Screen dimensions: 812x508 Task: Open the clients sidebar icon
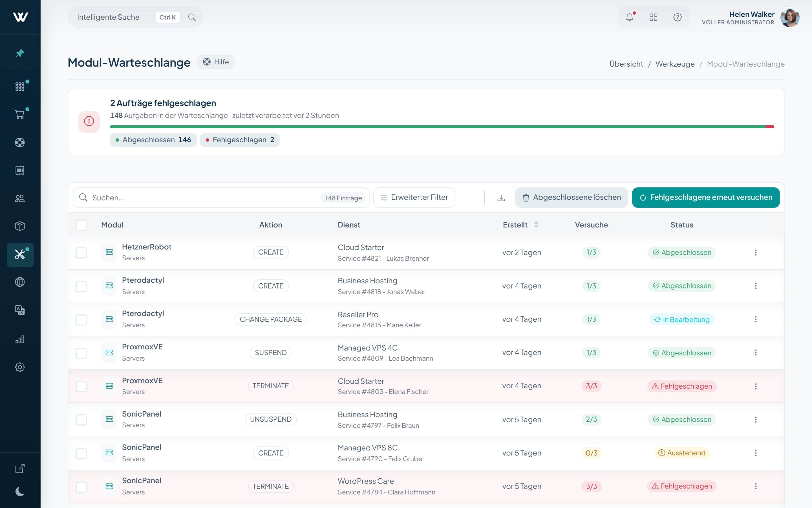[20, 198]
